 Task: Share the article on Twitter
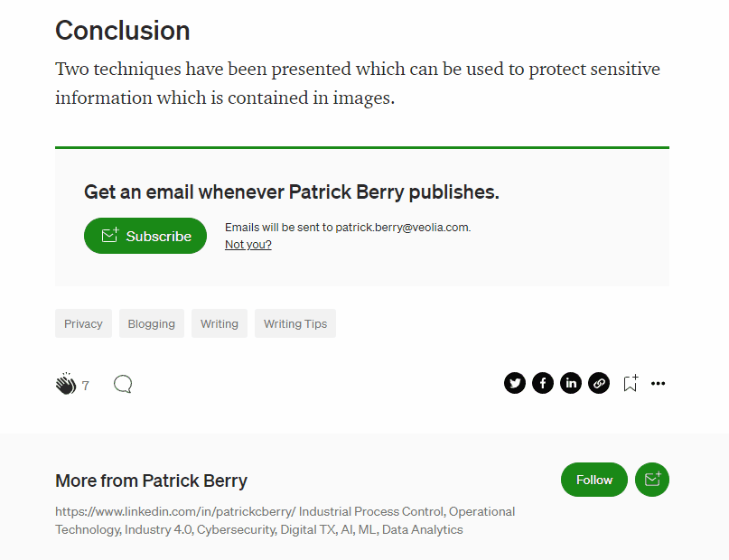pos(515,383)
